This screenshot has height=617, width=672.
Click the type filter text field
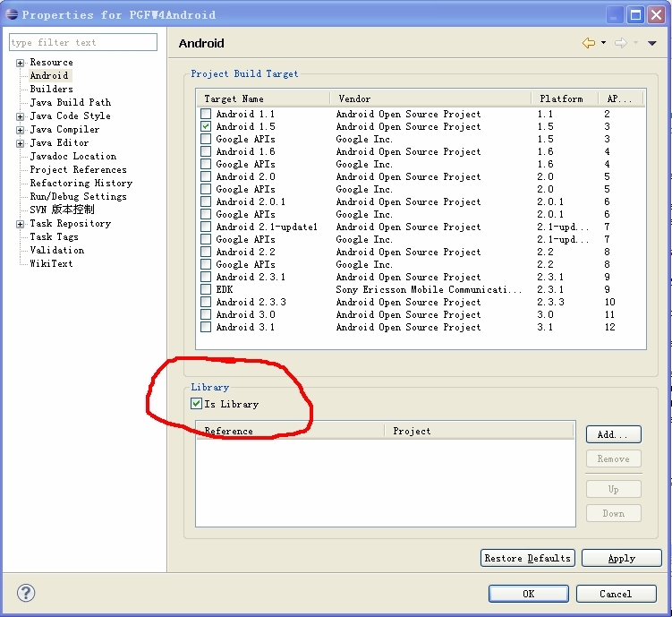(82, 42)
